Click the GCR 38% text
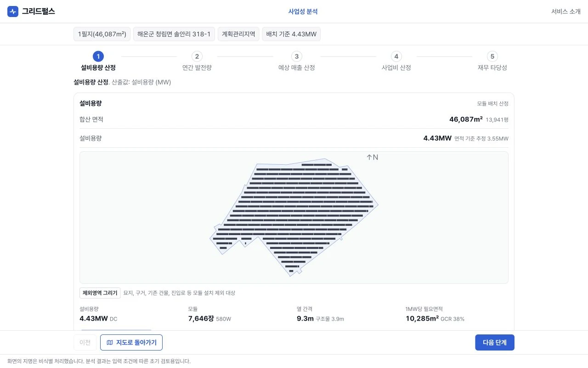The height and width of the screenshot is (368, 588). 452,319
